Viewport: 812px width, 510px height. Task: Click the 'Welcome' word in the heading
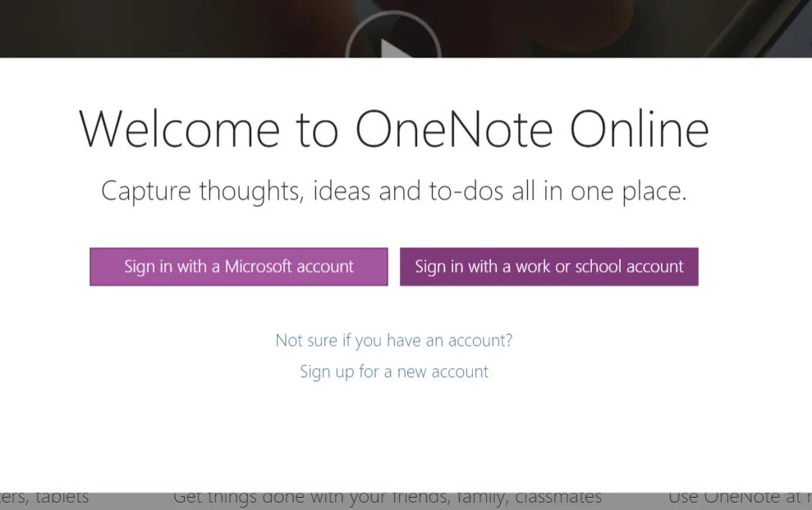tap(180, 129)
